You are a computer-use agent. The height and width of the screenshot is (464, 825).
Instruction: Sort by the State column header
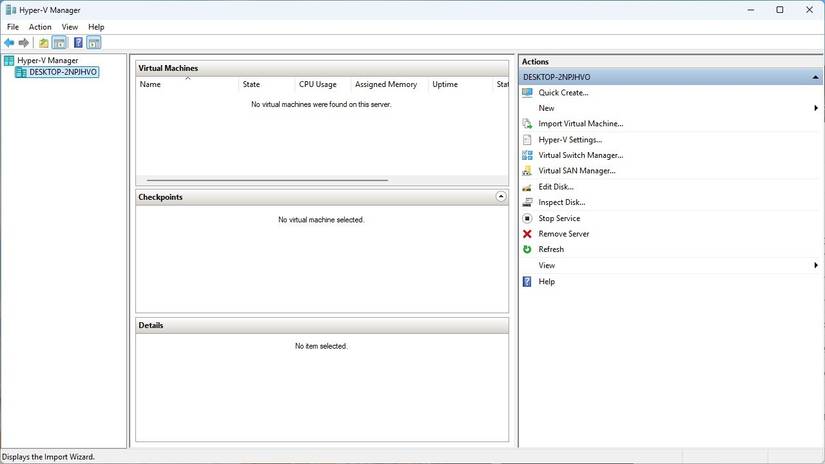point(267,84)
